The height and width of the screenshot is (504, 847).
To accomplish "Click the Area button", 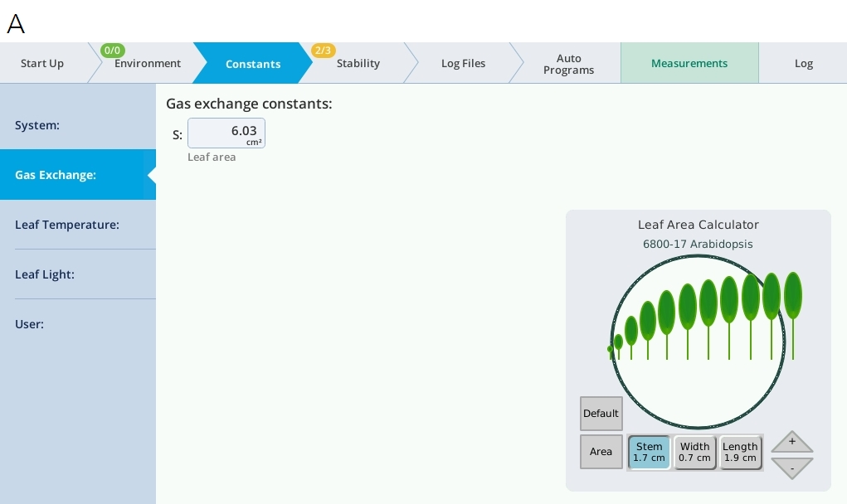I will [x=601, y=452].
